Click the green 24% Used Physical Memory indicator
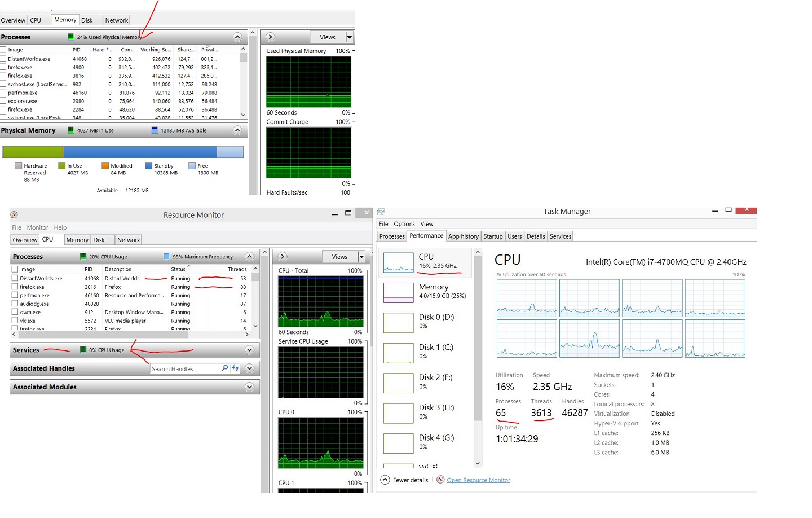 70,37
